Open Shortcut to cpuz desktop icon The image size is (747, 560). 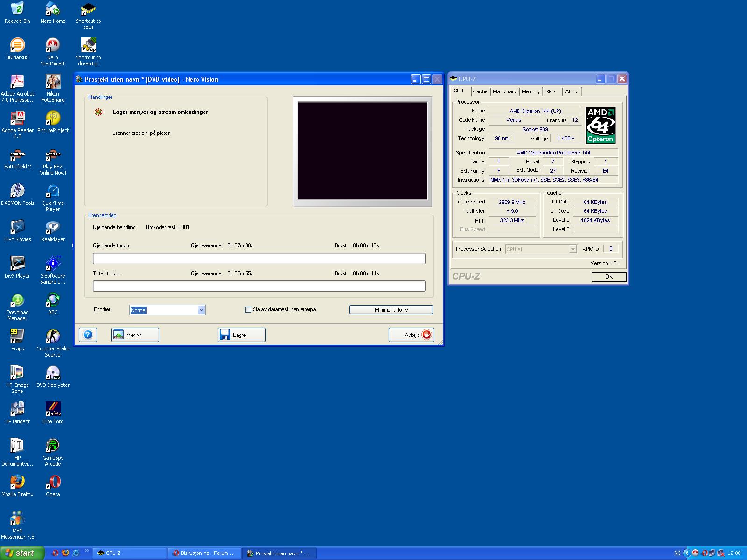[88, 15]
